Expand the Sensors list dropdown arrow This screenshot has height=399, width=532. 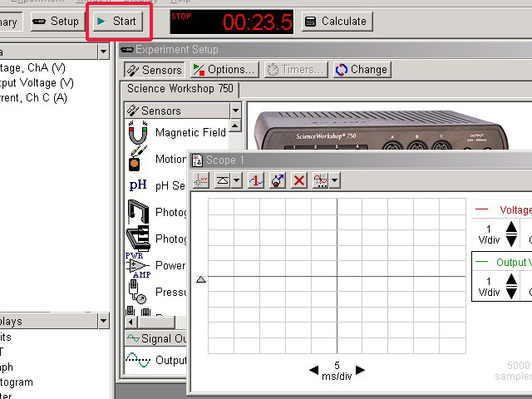pyautogui.click(x=235, y=111)
